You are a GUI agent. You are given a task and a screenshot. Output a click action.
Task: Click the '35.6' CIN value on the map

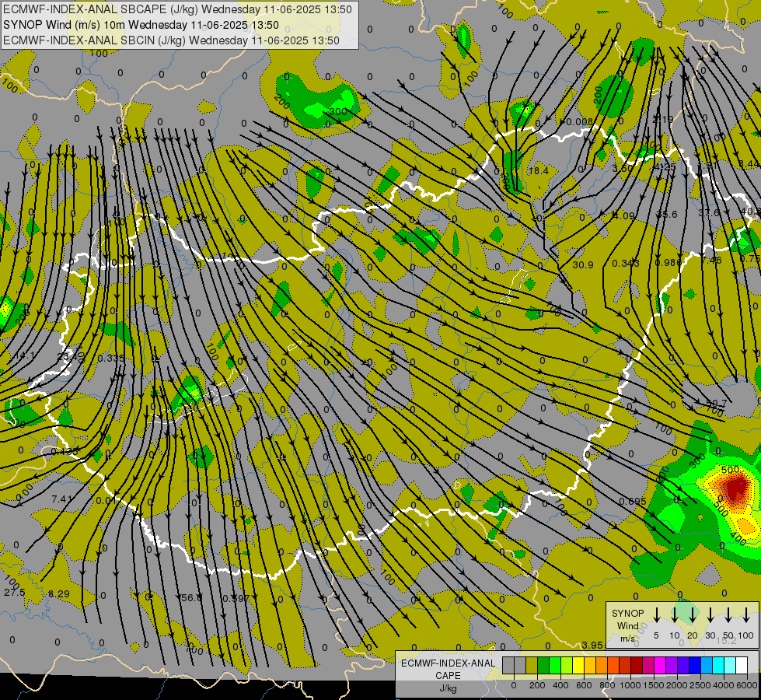click(666, 214)
